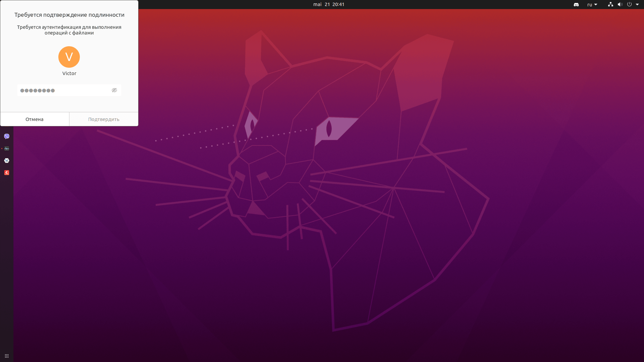Focus the password input field
Viewport: 644px width, 362px height.
(69, 90)
